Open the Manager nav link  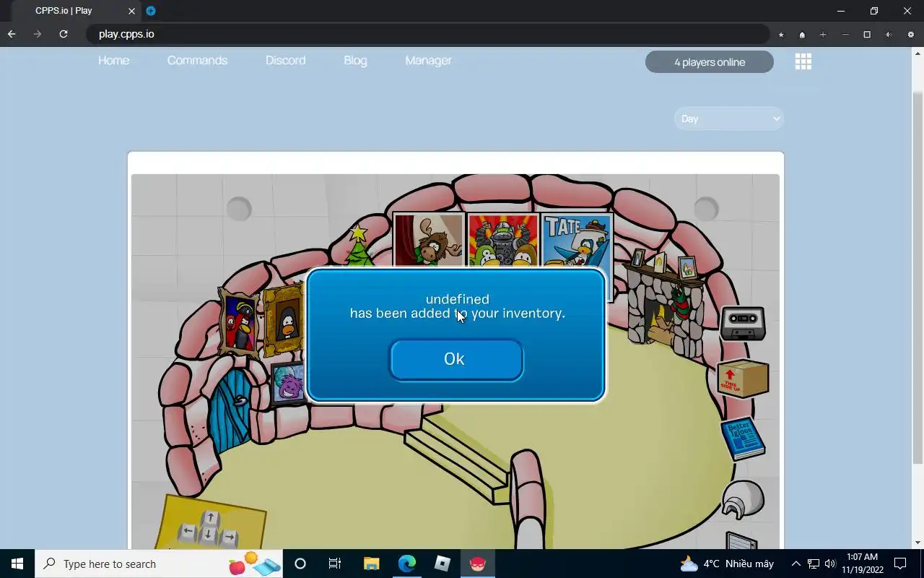(x=428, y=61)
